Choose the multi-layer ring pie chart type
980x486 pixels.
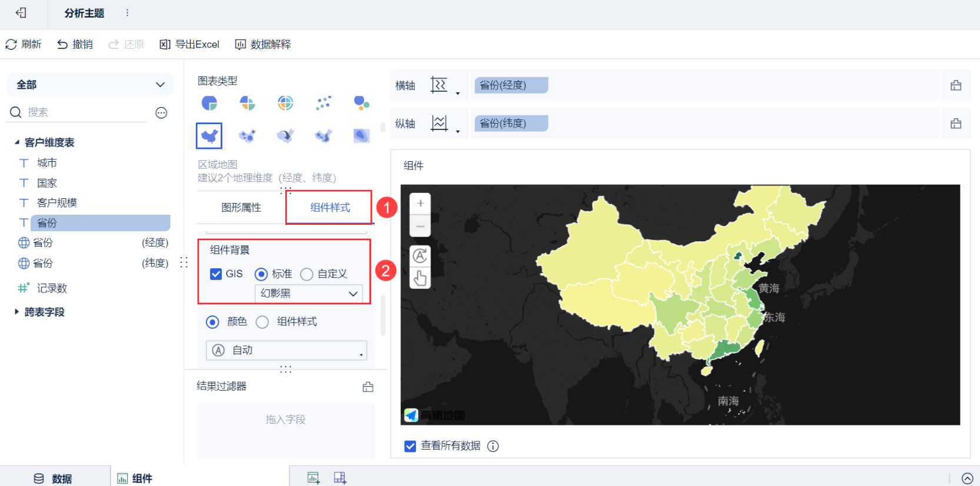(285, 103)
